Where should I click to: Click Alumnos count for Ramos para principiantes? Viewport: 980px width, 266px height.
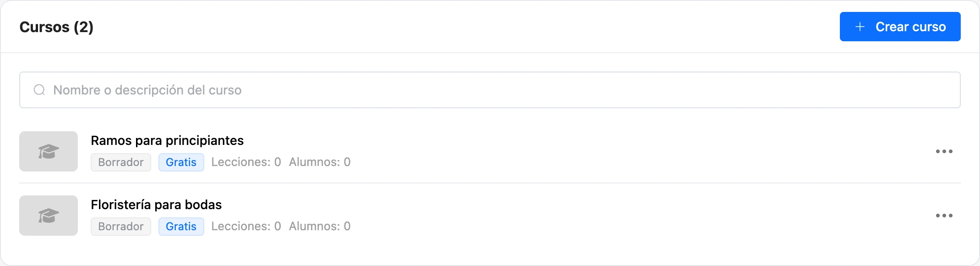point(320,162)
